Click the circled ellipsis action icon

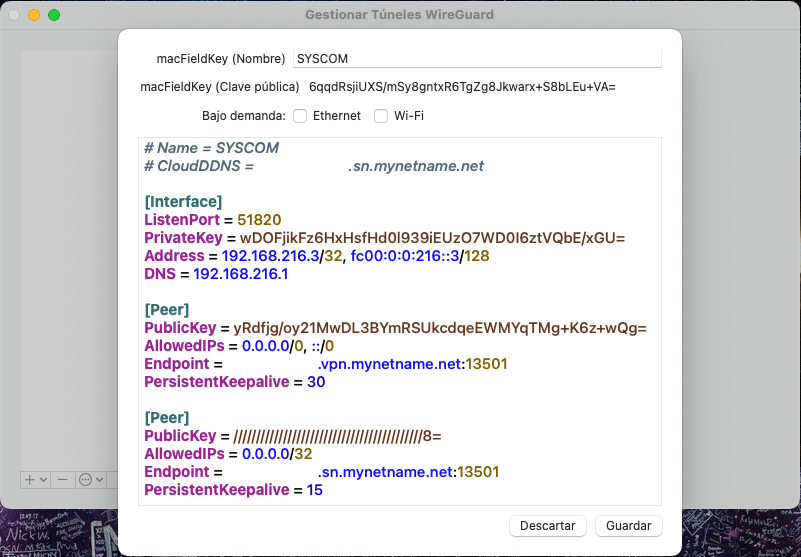[x=85, y=480]
